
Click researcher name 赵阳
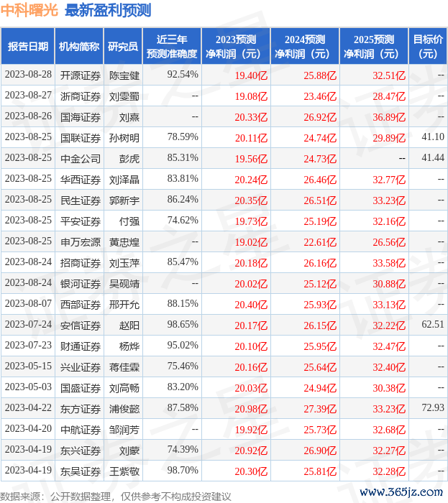pos(129,326)
